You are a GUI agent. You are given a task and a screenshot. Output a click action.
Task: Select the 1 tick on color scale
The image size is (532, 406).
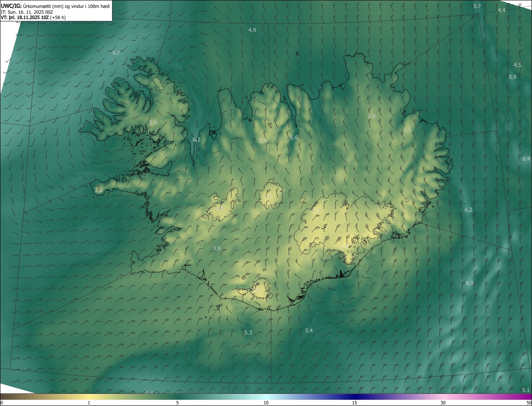click(x=89, y=403)
